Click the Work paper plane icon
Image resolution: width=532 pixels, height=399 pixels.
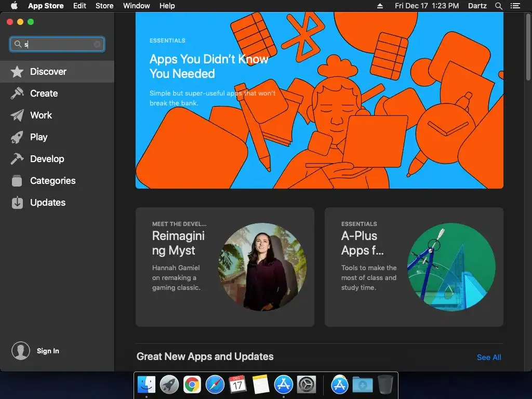pos(17,115)
